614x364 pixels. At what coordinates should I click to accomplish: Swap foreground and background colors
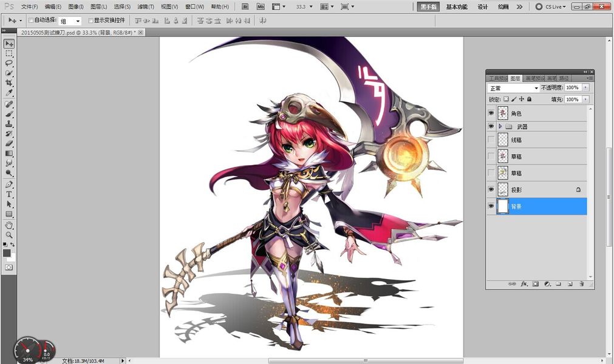(13, 244)
